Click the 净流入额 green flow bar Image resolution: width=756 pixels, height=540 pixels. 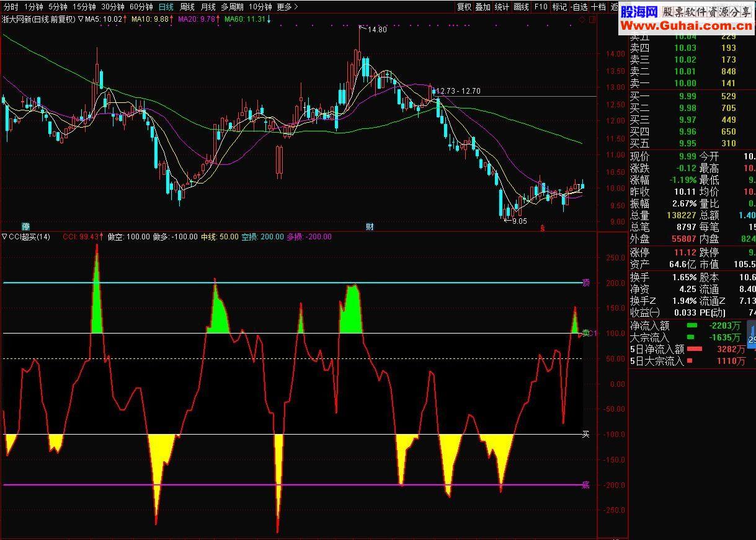(692, 325)
